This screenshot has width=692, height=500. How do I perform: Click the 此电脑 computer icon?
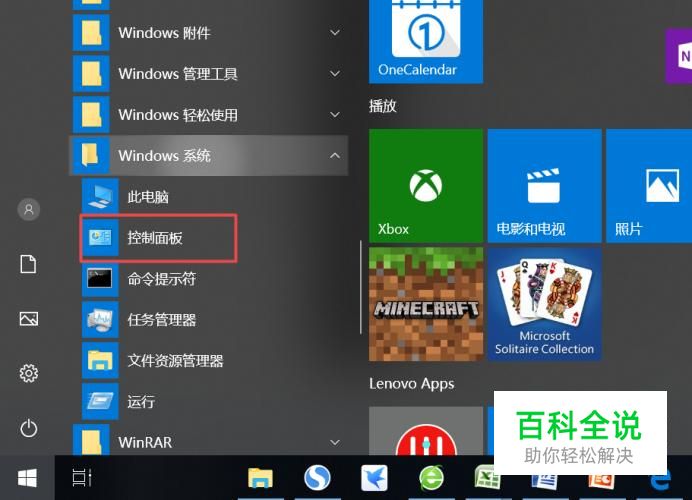[100, 196]
